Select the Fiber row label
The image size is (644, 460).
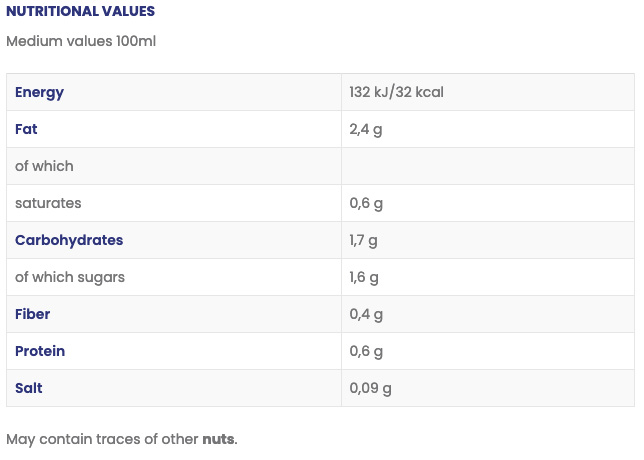32,314
